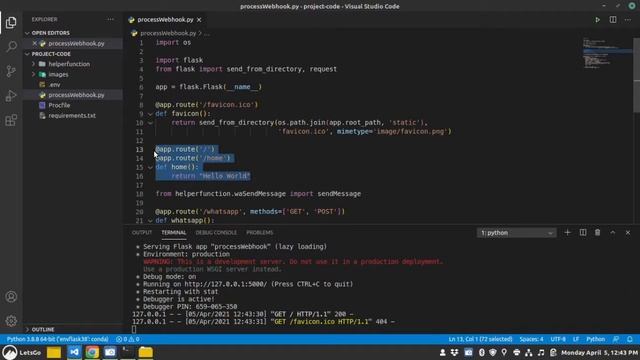640x360 pixels.
Task: Open .env file in explorer
Action: tap(54, 84)
